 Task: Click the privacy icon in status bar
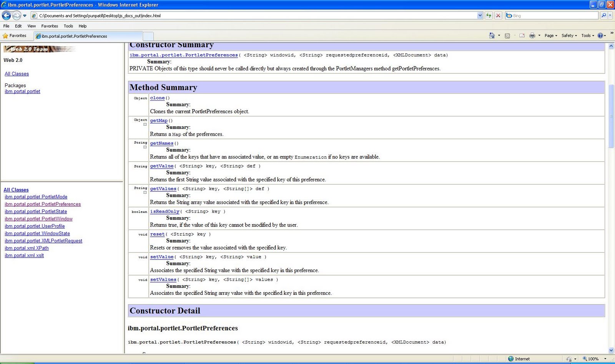pyautogui.click(x=569, y=359)
